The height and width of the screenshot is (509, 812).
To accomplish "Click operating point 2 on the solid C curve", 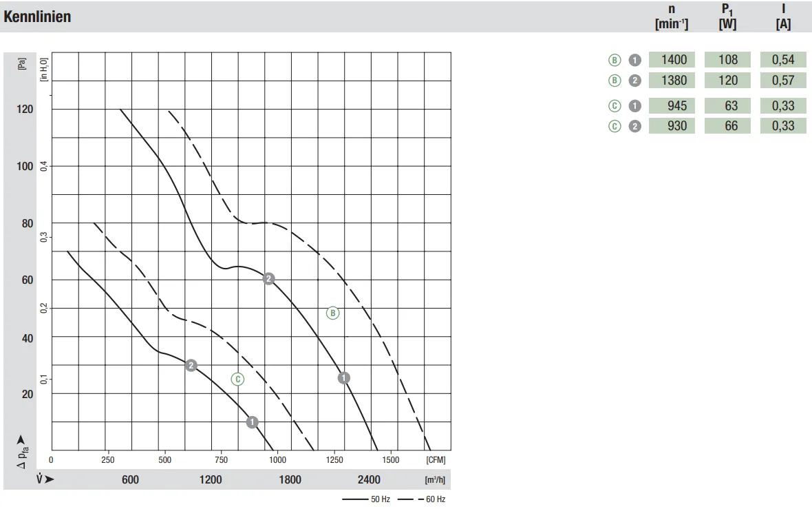I will pos(191,366).
